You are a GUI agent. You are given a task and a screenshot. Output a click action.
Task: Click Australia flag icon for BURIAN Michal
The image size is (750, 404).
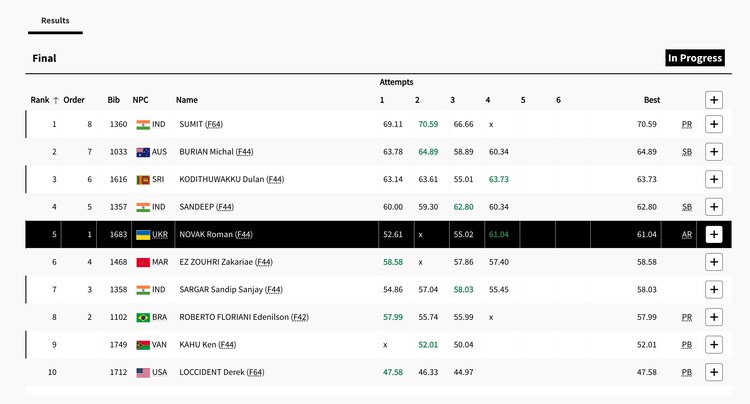pyautogui.click(x=142, y=152)
